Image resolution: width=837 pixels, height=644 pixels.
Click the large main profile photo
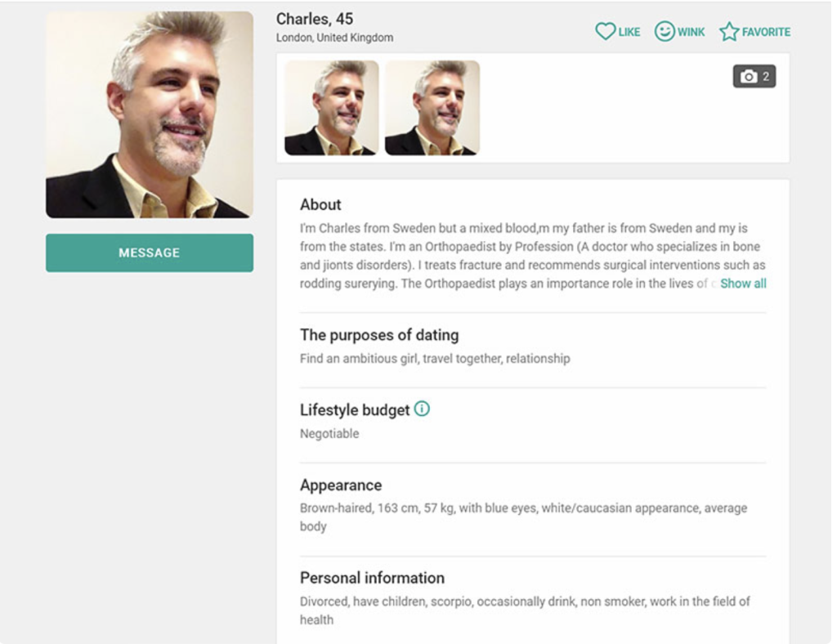(150, 114)
